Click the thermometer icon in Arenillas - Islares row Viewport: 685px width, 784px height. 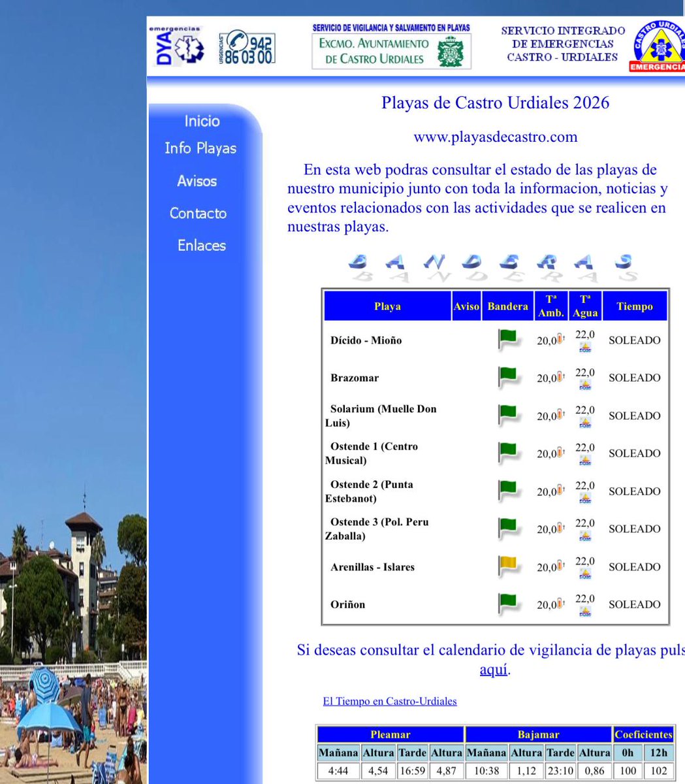(560, 566)
